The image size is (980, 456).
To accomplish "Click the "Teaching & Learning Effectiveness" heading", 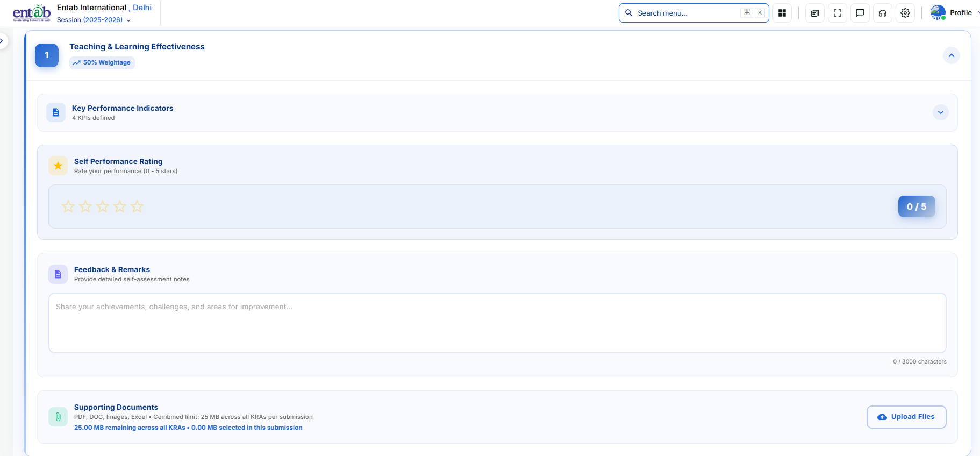I will 137,47.
